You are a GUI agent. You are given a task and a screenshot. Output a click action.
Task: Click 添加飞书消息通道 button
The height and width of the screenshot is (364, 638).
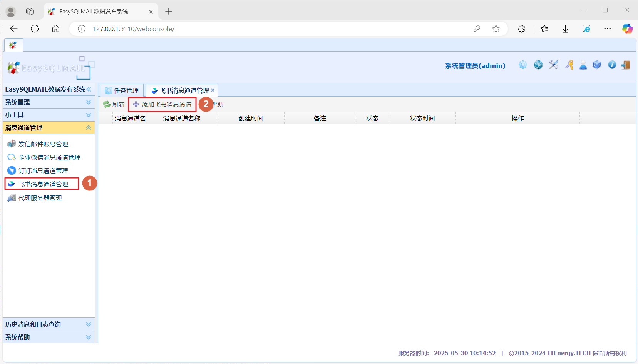(x=162, y=104)
